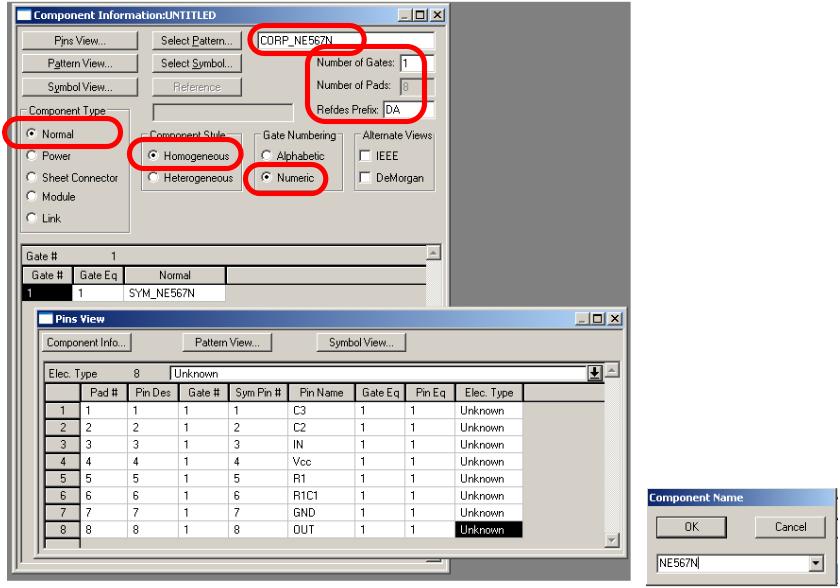Open the Elec. Type dropdown arrow
The image size is (840, 588).
595,373
